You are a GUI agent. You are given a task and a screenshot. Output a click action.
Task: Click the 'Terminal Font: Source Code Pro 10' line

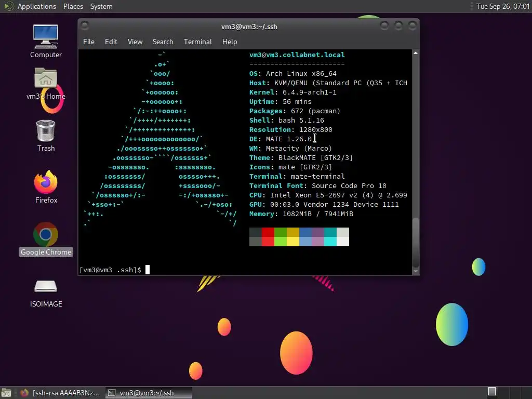[x=318, y=186]
